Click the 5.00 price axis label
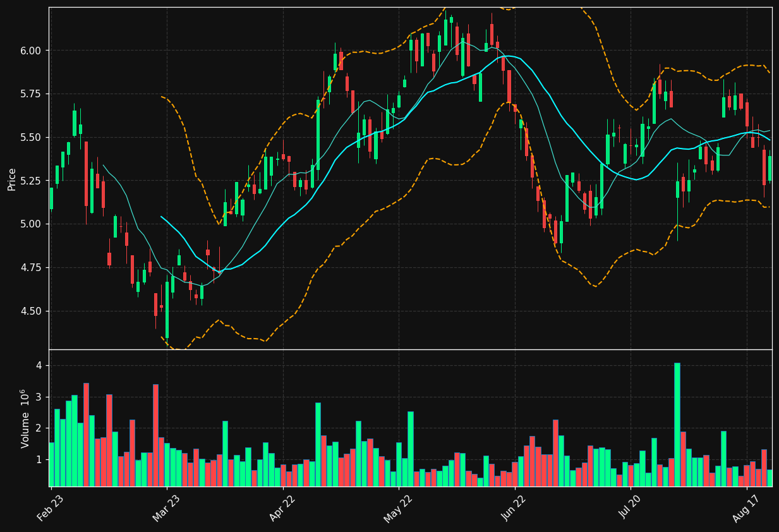 32,224
